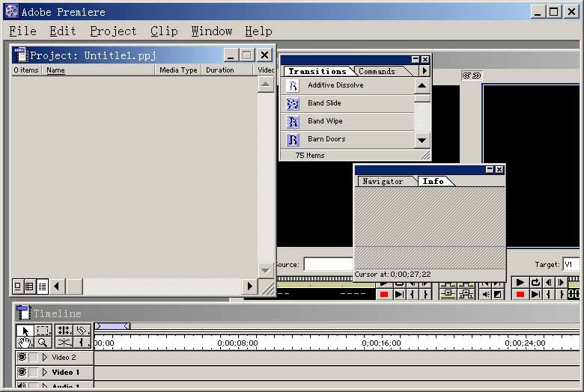Click the Barn Doors transition icon
The width and height of the screenshot is (584, 392).
coord(293,139)
